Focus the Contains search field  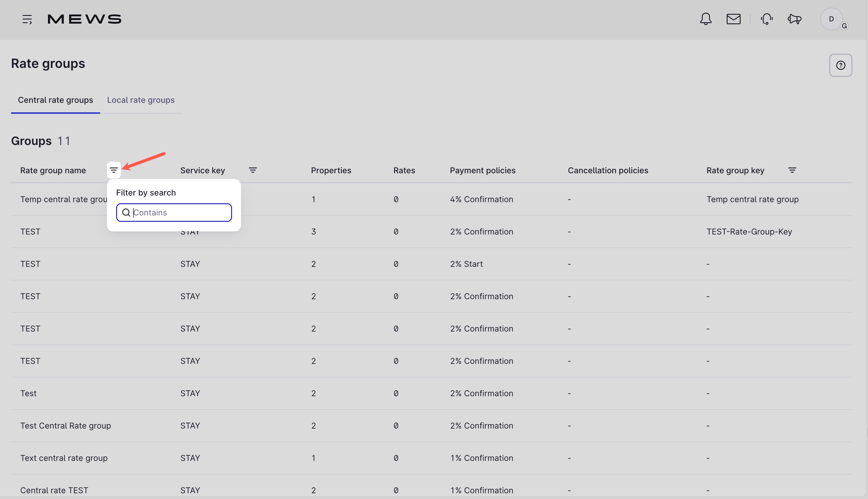pos(174,213)
